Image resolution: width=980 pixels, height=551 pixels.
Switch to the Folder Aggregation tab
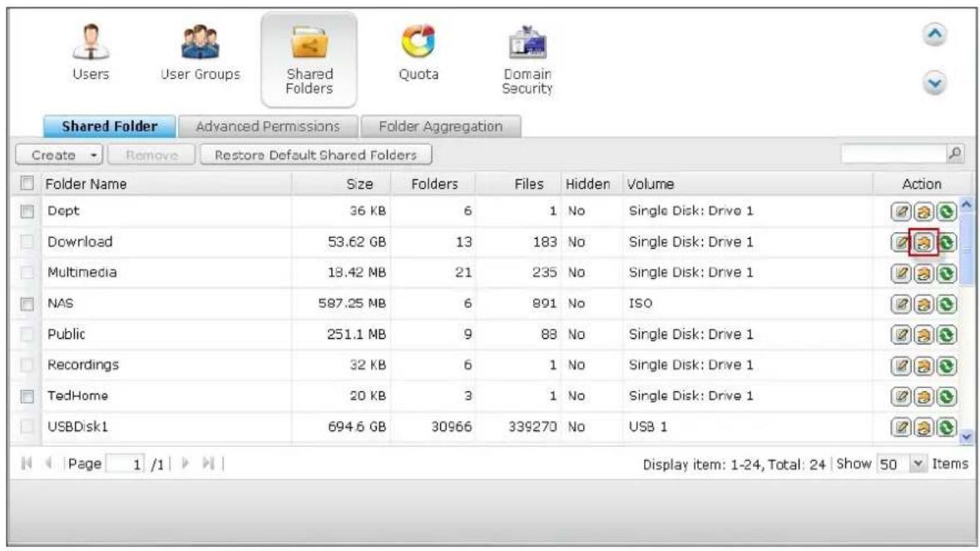(x=441, y=126)
